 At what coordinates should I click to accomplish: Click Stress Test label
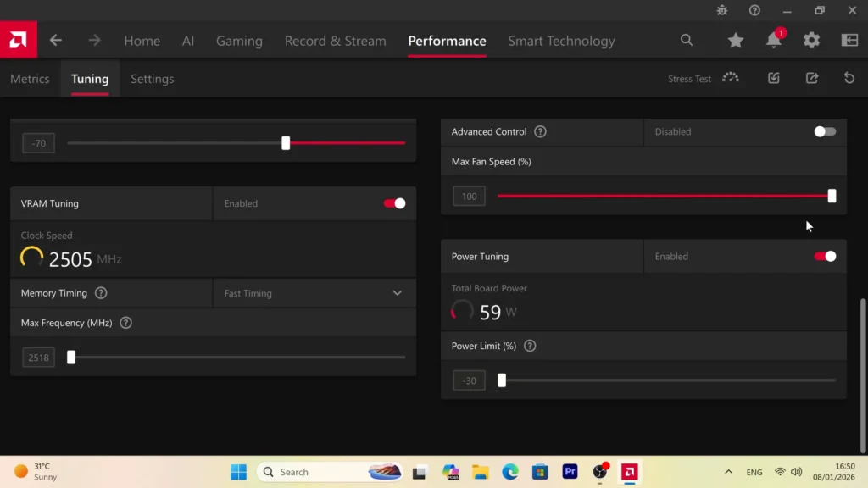[689, 79]
